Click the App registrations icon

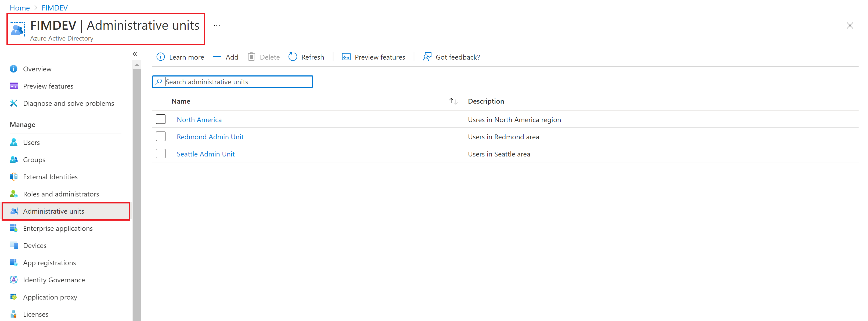coord(13,262)
